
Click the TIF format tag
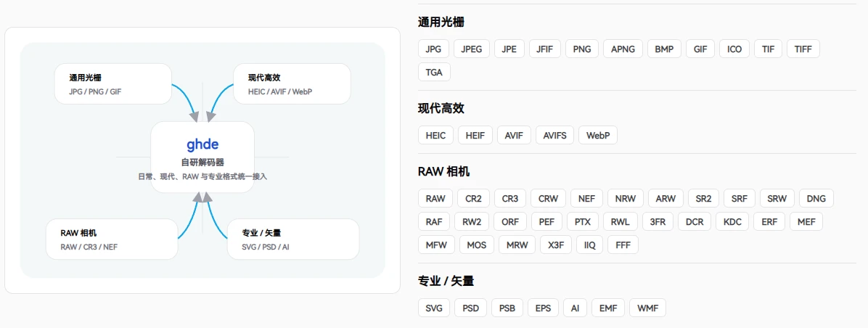click(x=769, y=49)
